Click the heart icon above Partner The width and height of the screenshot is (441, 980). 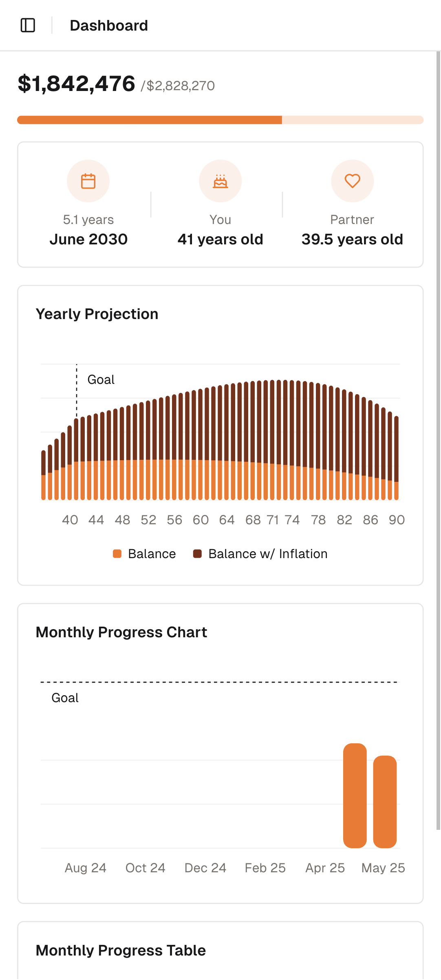[352, 181]
